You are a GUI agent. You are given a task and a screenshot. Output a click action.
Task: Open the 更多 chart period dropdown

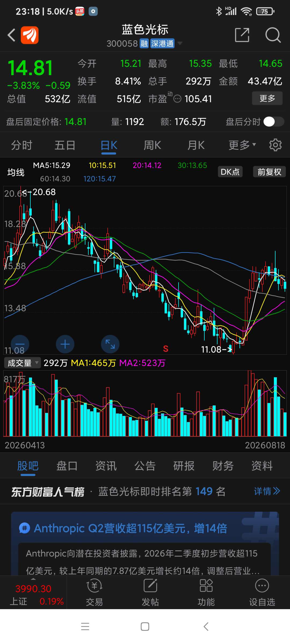coord(242,145)
